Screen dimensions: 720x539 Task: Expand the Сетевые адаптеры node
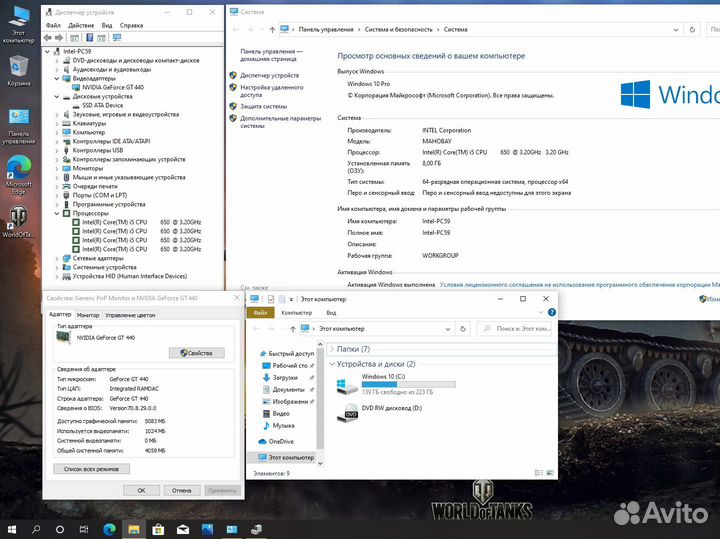(57, 258)
